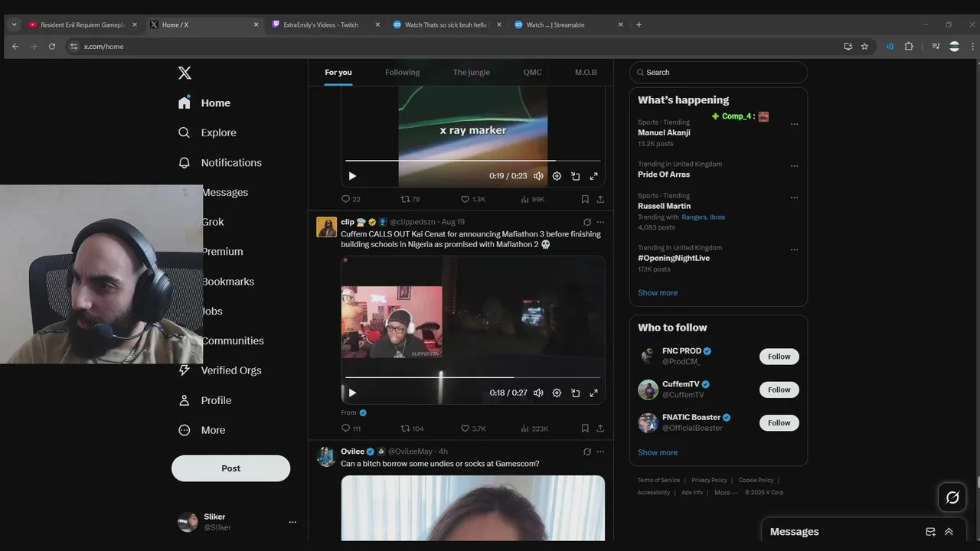The image size is (980, 551).
Task: Open the clip @clippedszn profile avatar
Action: click(327, 227)
